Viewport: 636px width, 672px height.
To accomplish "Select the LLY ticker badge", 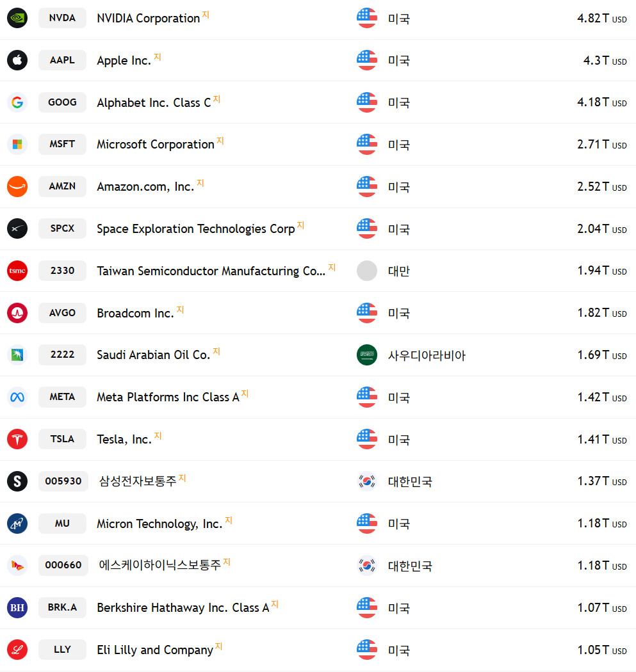I will [62, 650].
